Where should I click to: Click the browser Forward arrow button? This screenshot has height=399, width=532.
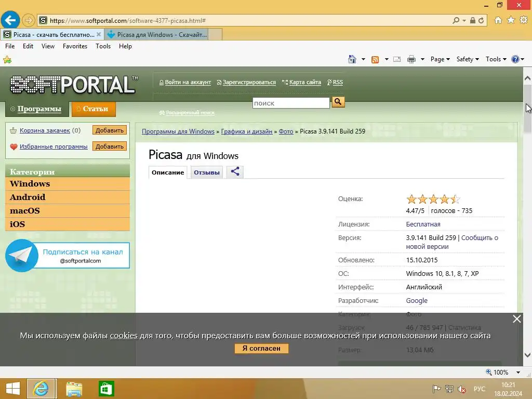click(29, 20)
